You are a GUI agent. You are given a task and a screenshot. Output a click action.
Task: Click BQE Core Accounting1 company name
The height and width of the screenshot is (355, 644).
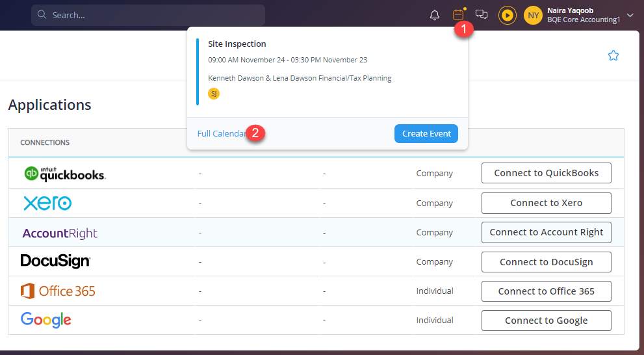point(583,20)
